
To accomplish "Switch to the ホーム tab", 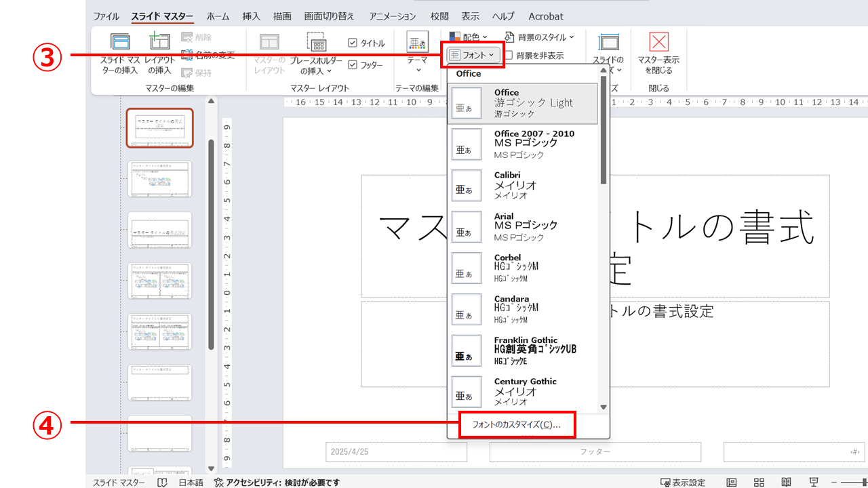I will point(218,16).
